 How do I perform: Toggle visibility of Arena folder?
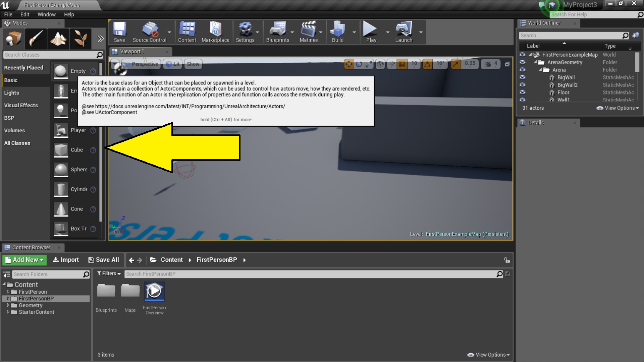tap(523, 70)
